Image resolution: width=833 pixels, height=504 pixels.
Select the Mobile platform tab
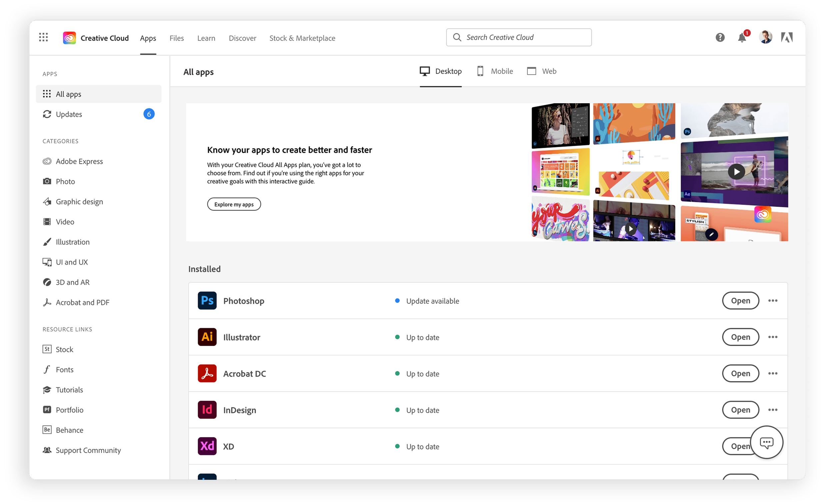[495, 71]
